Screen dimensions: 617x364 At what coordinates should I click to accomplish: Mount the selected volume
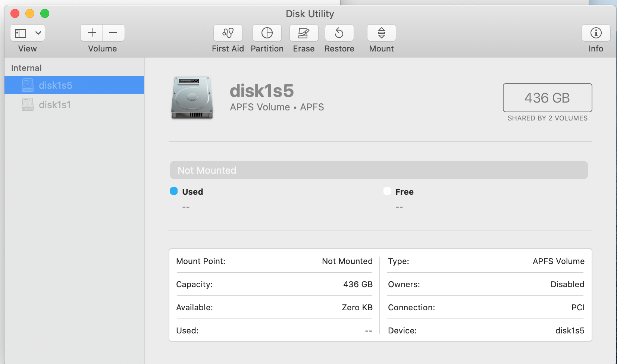tap(381, 33)
